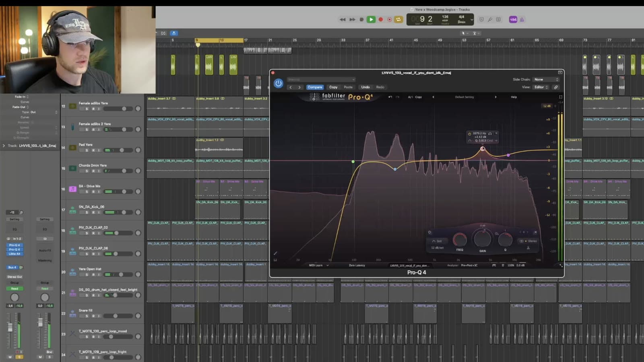644x362 pixels.
Task: Toggle the EQ band enable power icon
Action: tap(429, 232)
